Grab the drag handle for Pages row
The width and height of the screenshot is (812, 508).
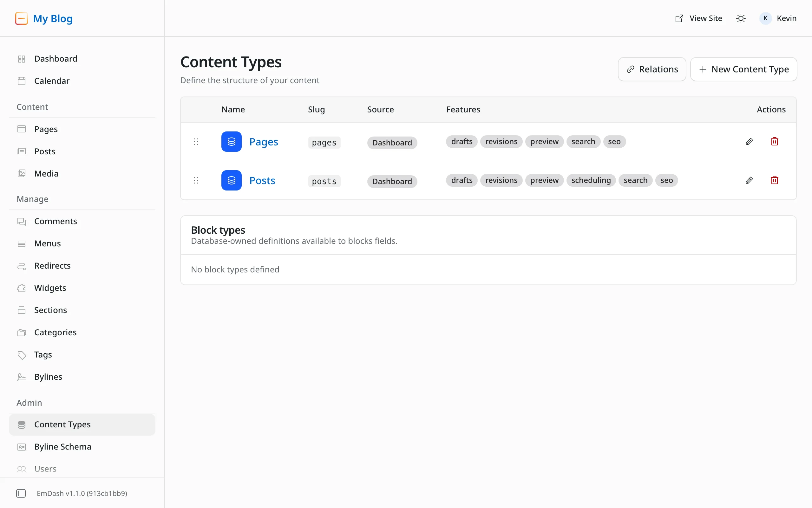tap(196, 142)
